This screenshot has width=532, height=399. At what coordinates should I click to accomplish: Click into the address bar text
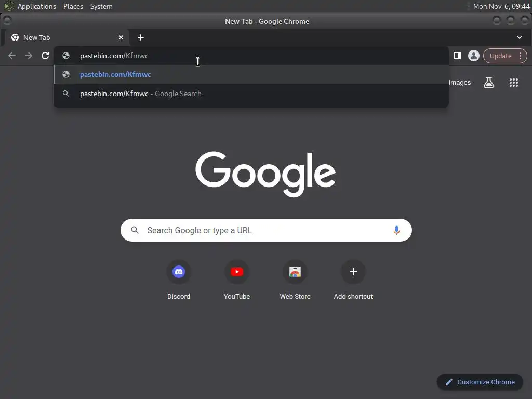114,56
